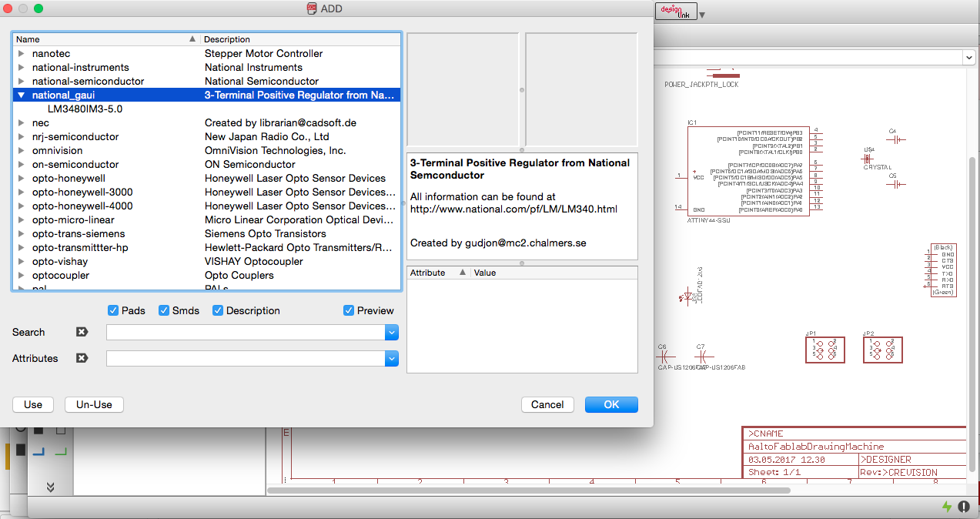The width and height of the screenshot is (980, 519).
Task: Expand the opto-micro-linear library
Action: (22, 219)
